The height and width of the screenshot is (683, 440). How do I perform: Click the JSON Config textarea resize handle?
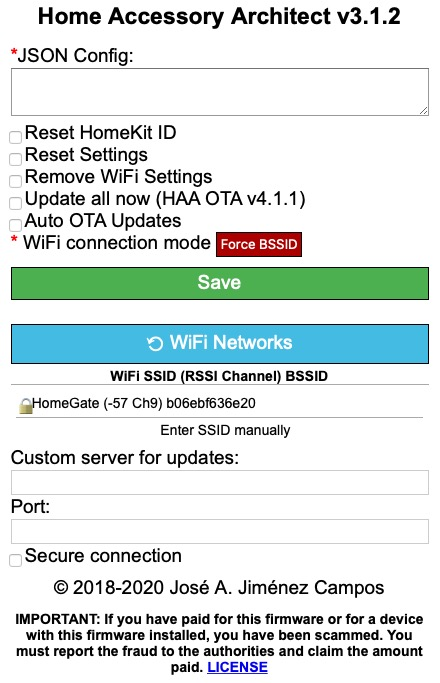pyautogui.click(x=423, y=111)
